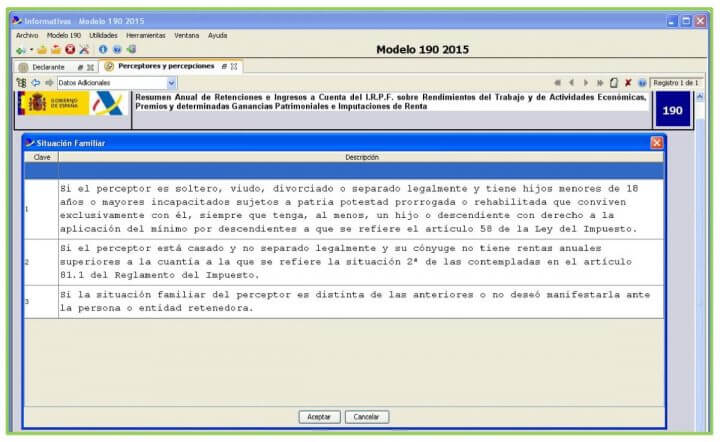Click the yellow open folder icon in toolbar
This screenshot has width=720, height=442.
(42, 50)
